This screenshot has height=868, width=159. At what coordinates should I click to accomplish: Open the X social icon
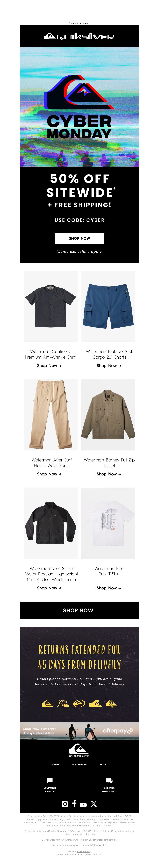coord(94,804)
